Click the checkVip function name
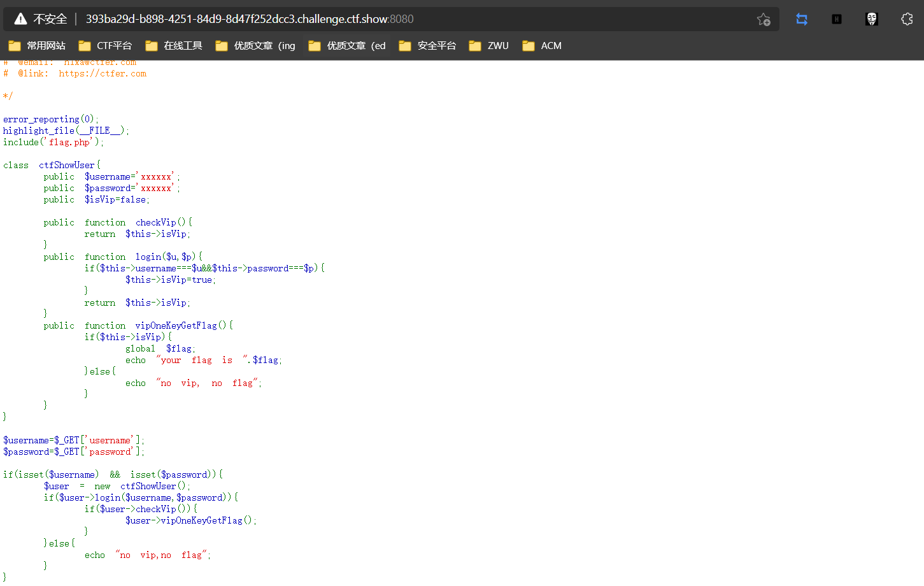Image resolution: width=924 pixels, height=586 pixels. (155, 222)
